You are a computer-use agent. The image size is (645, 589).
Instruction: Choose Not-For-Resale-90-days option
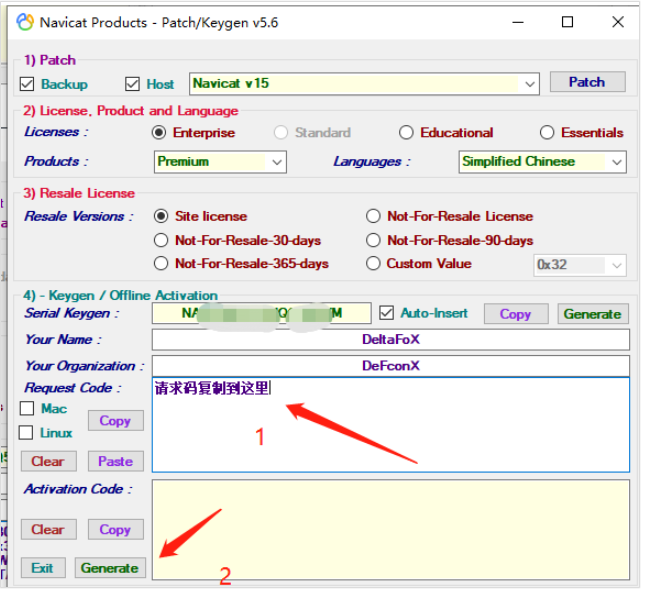[373, 240]
